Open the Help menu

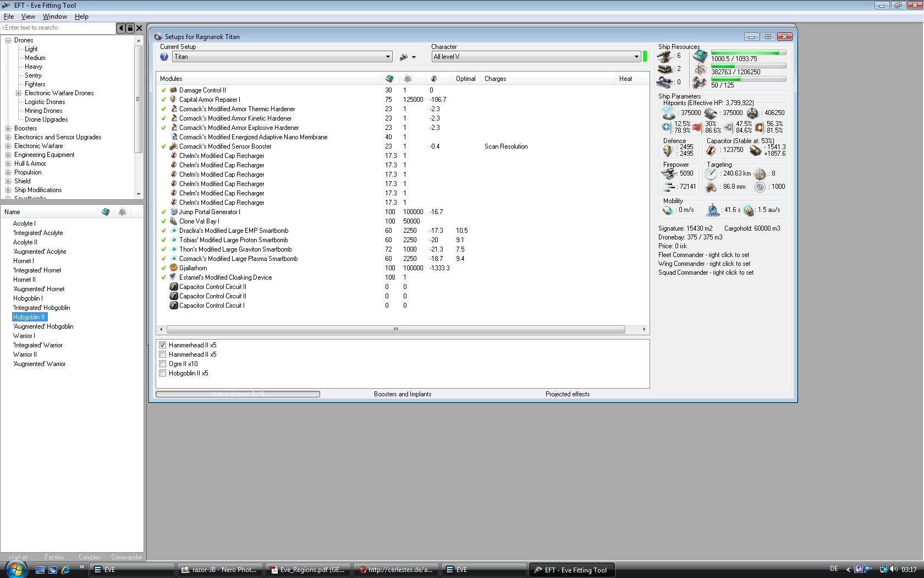click(81, 17)
